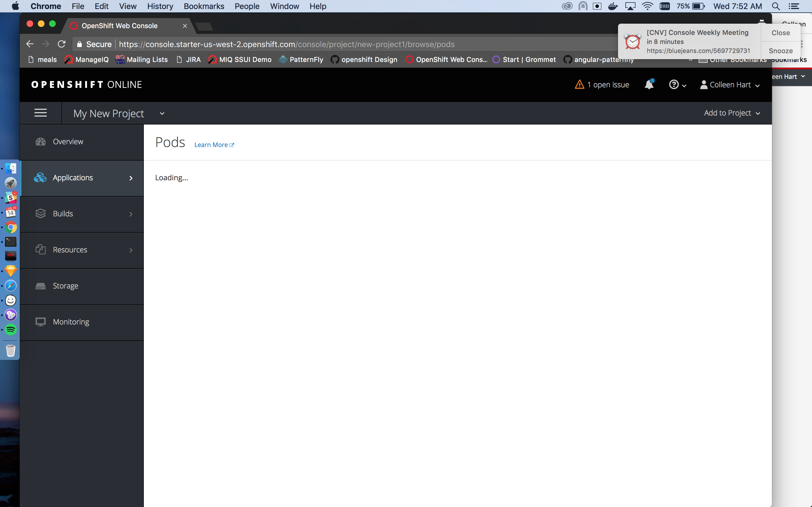Open the People menu in Chrome
Image resolution: width=812 pixels, height=507 pixels.
click(x=247, y=6)
